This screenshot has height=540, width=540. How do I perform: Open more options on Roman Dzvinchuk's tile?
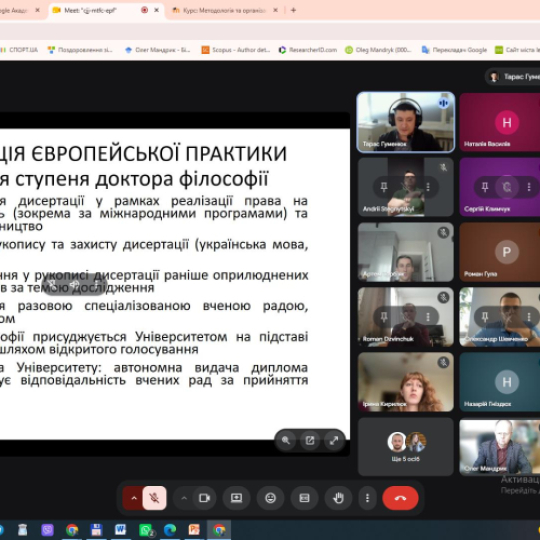pyautogui.click(x=428, y=317)
